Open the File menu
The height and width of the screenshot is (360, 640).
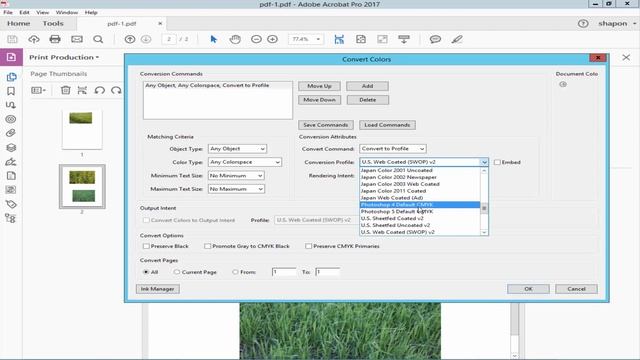pos(8,12)
